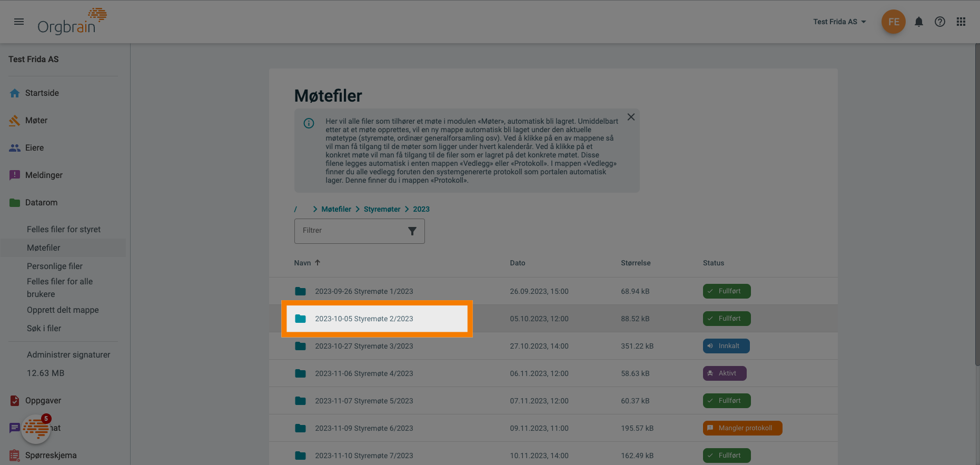Click the 2023 breadcrumb
The height and width of the screenshot is (465, 980).
coord(421,209)
